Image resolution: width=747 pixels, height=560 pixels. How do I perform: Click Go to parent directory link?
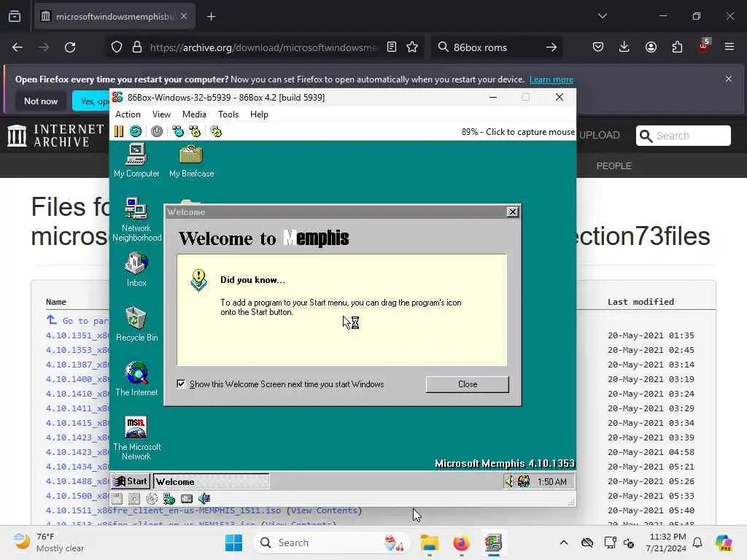tap(79, 321)
